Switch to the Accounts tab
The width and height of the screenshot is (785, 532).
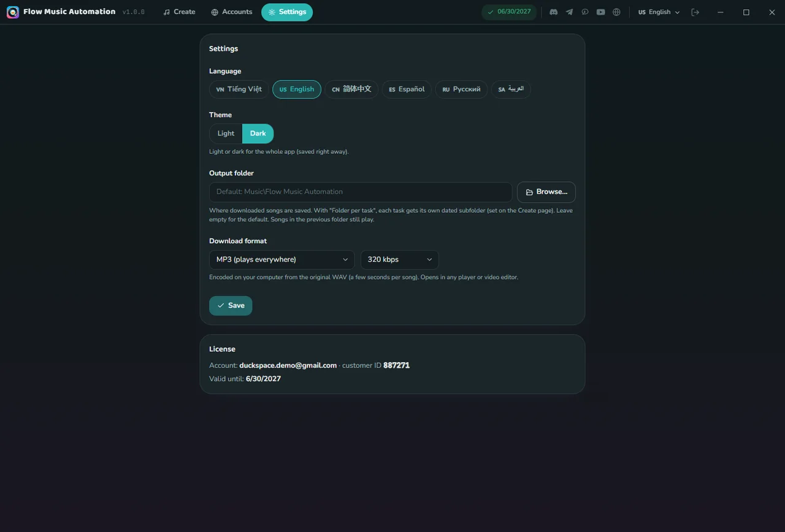tap(231, 12)
